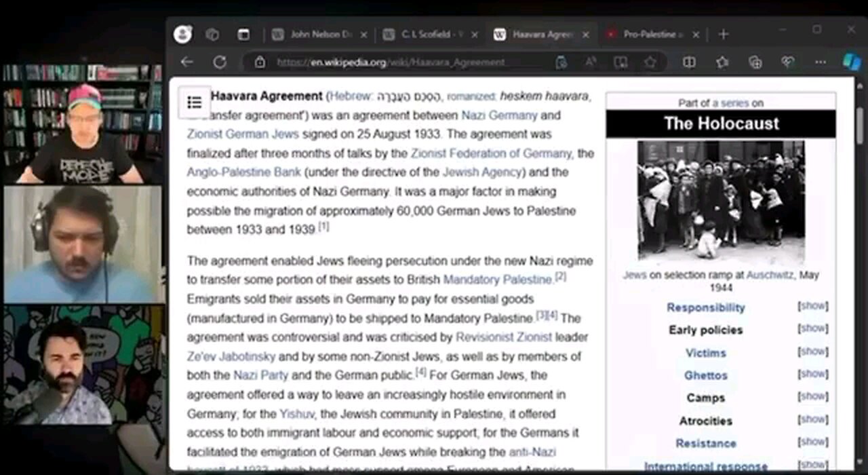Switch to the Pro-Palestine tab

(653, 35)
